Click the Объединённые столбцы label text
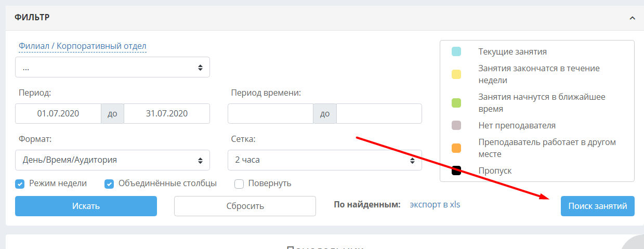 coord(167,184)
